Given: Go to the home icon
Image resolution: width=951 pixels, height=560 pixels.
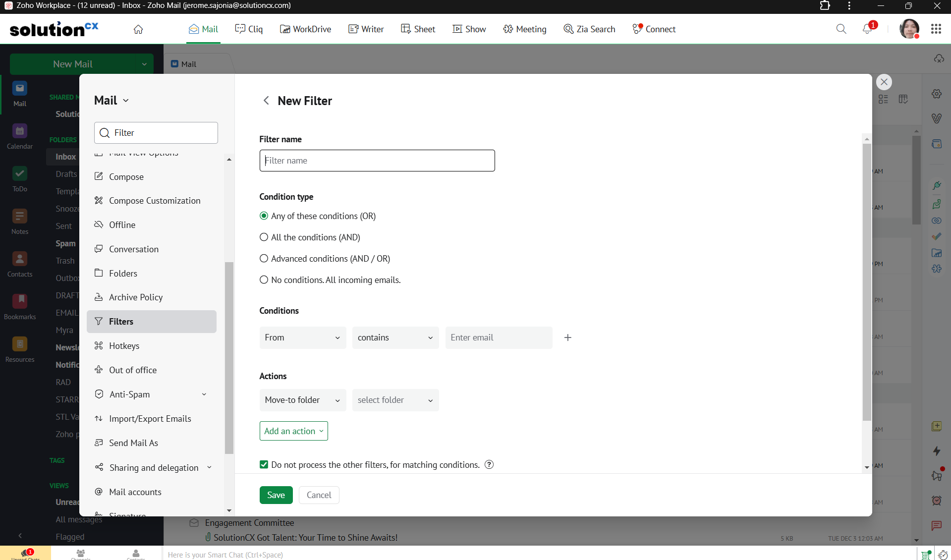Looking at the screenshot, I should pyautogui.click(x=138, y=29).
